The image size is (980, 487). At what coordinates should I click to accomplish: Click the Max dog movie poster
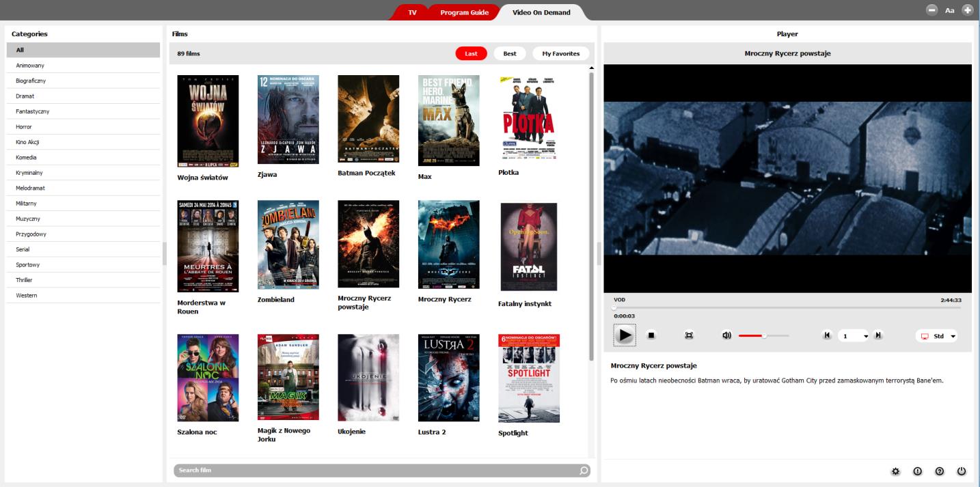coord(448,120)
